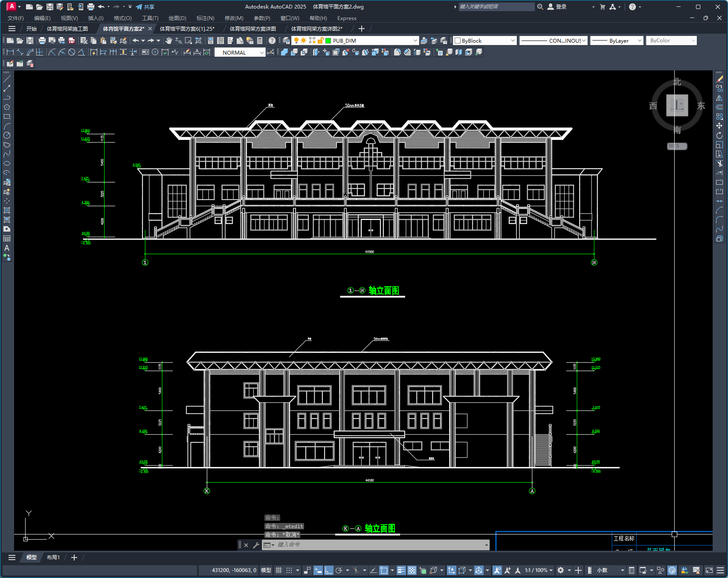Open the 文件(F) menu
The width and height of the screenshot is (728, 578).
tap(16, 18)
